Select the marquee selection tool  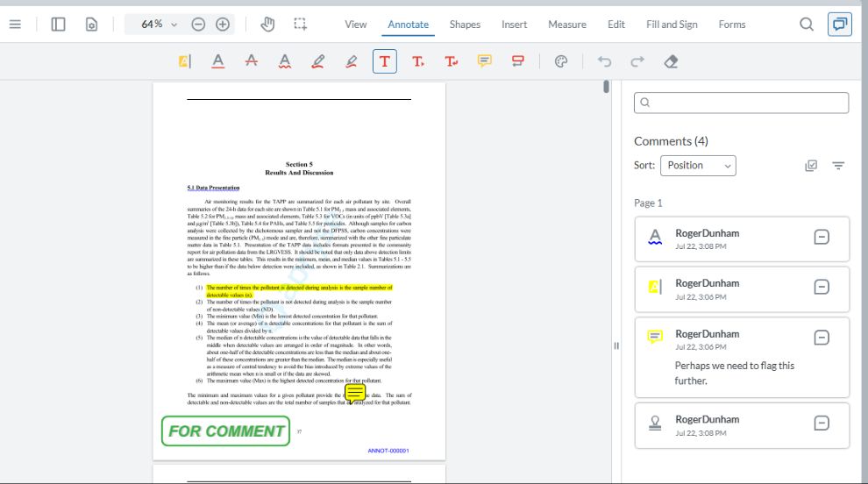(300, 25)
